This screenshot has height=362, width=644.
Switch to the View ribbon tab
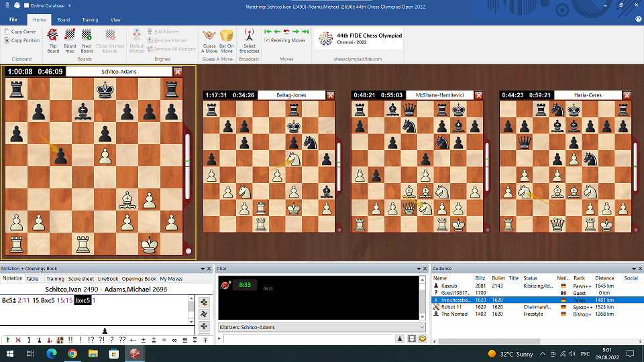115,19
